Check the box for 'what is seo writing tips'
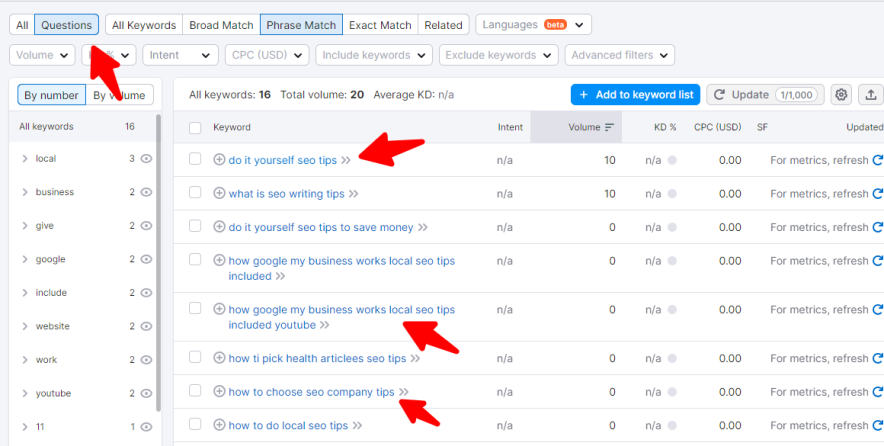The width and height of the screenshot is (884, 446). coord(195,193)
